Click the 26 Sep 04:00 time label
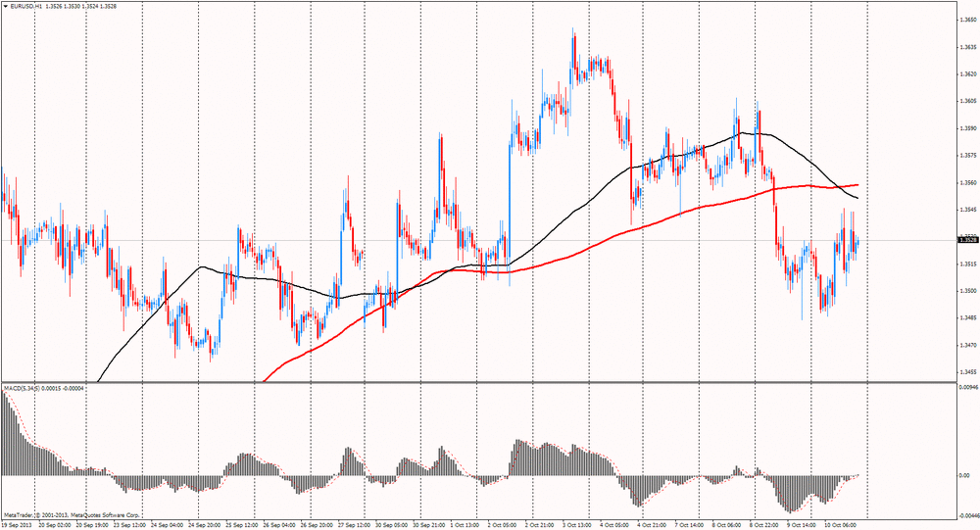The image size is (980, 530). click(278, 526)
